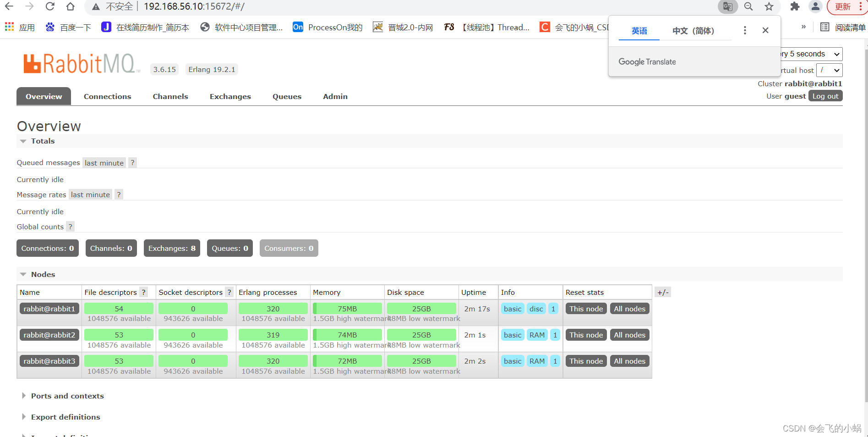Change Message rates last minute range
This screenshot has width=868, height=437.
point(90,194)
